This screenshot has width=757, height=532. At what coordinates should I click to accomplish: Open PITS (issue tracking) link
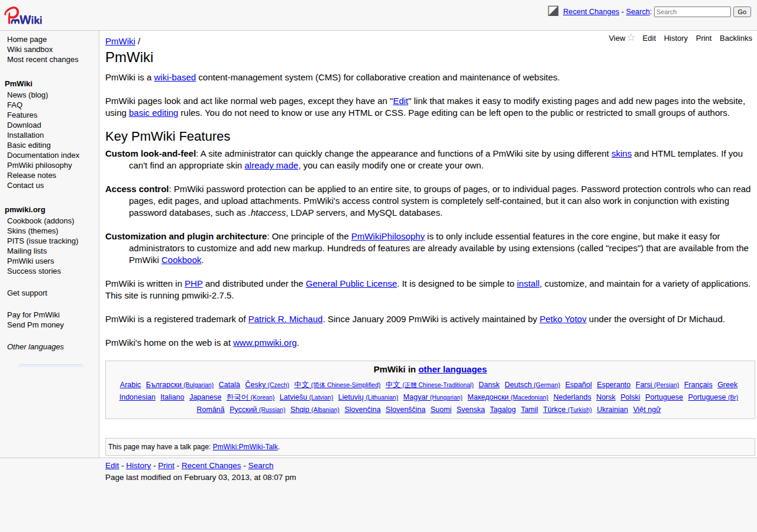coord(43,241)
